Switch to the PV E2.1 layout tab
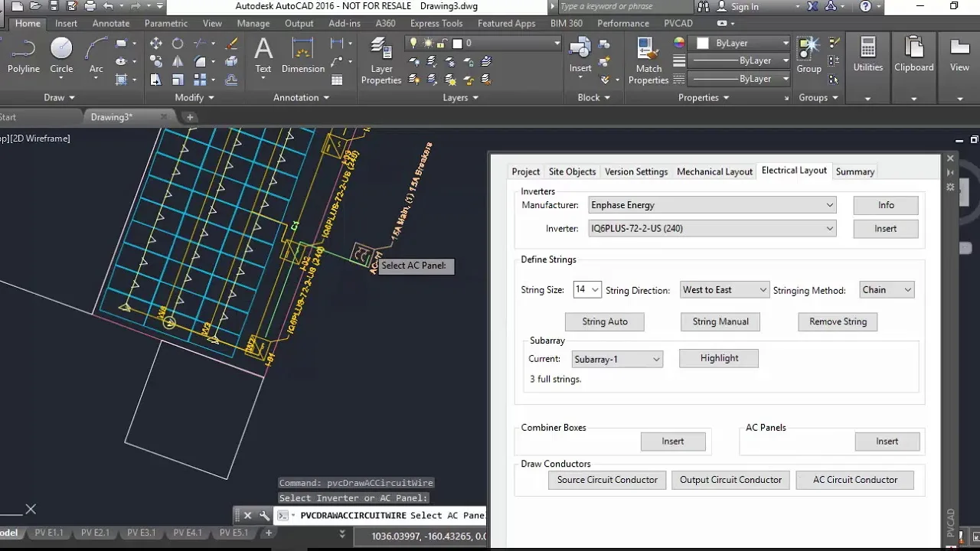Screen dimensions: 980x551 click(96, 533)
